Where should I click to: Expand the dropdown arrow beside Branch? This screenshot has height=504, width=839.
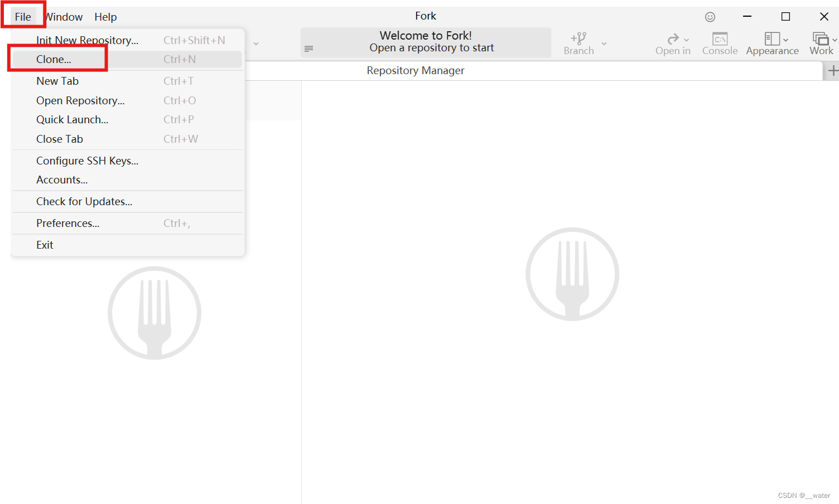(x=604, y=43)
